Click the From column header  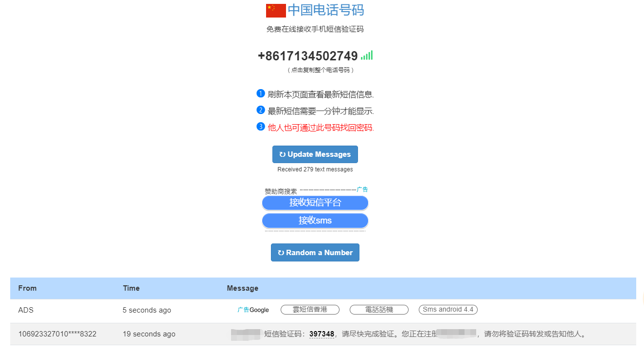point(27,288)
